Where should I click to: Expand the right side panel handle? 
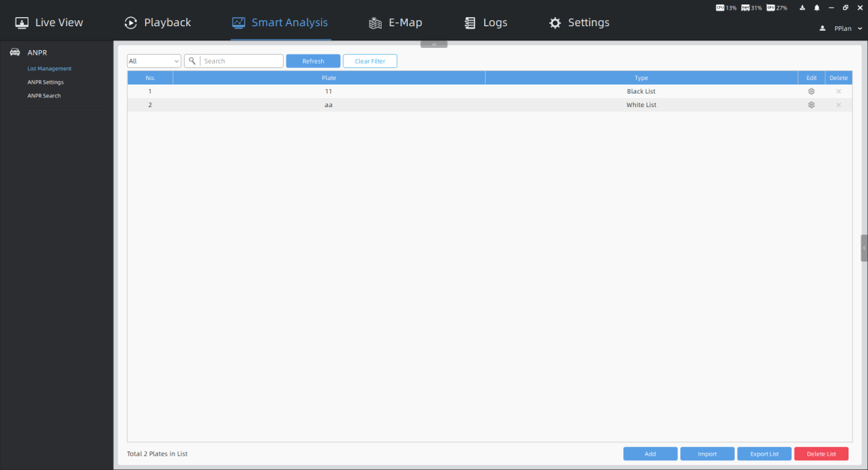pyautogui.click(x=864, y=248)
